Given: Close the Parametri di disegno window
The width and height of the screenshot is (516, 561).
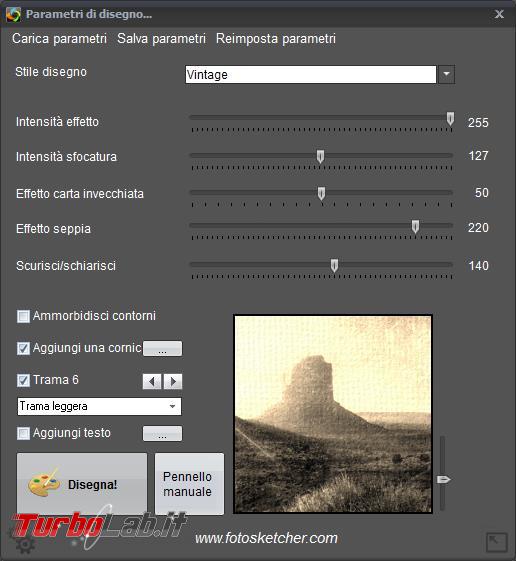Looking at the screenshot, I should point(499,14).
